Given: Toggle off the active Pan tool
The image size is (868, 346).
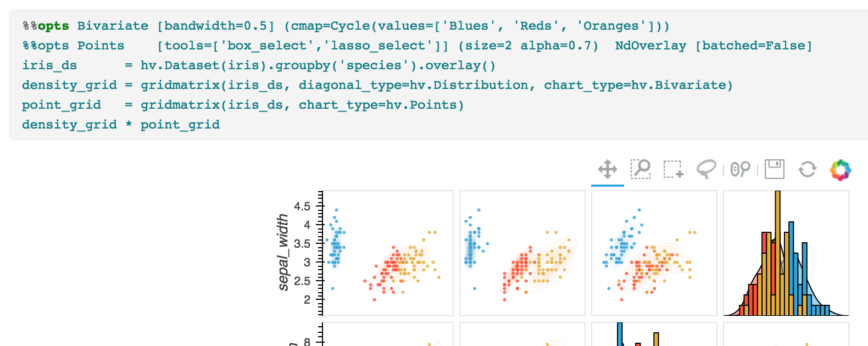Looking at the screenshot, I should pyautogui.click(x=608, y=169).
